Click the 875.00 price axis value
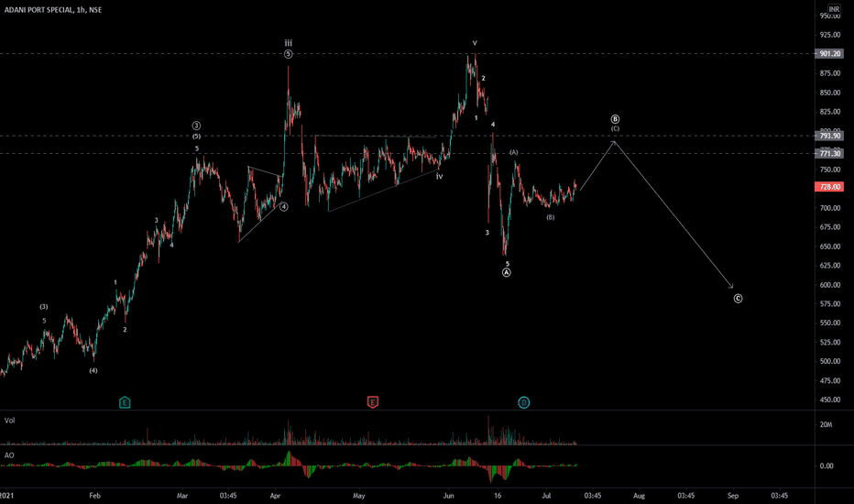Image resolution: width=854 pixels, height=504 pixels. pyautogui.click(x=829, y=73)
